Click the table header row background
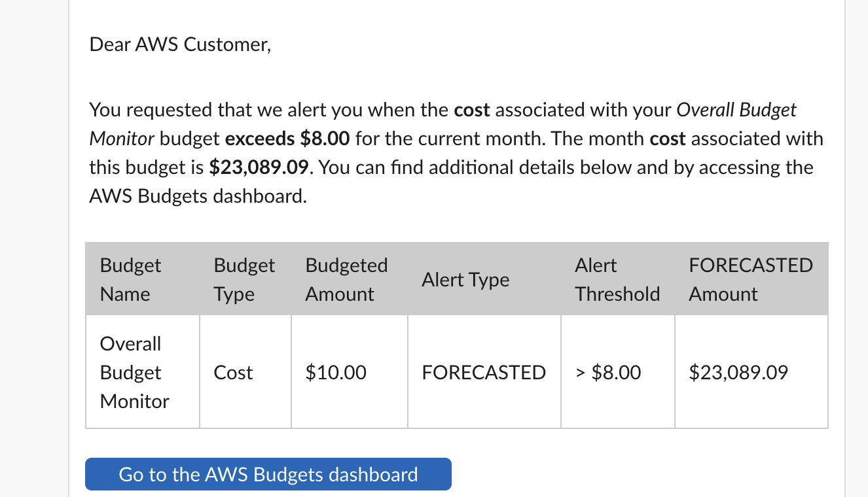 458,279
